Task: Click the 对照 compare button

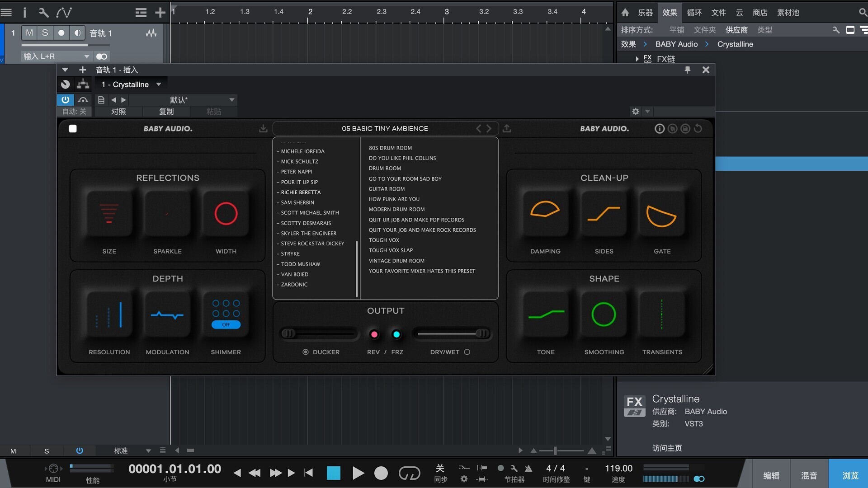Action: [x=118, y=111]
